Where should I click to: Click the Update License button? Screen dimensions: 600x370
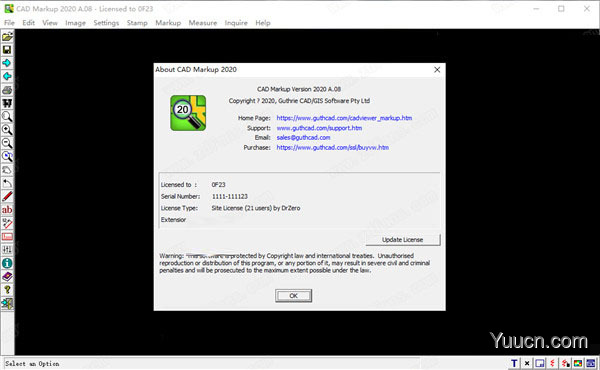pos(403,240)
